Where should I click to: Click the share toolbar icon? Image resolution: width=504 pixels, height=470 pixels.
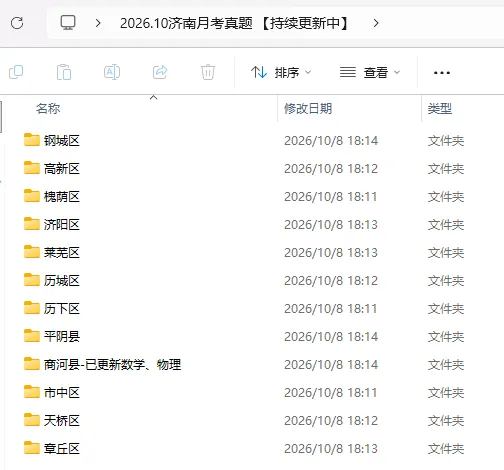[x=160, y=72]
